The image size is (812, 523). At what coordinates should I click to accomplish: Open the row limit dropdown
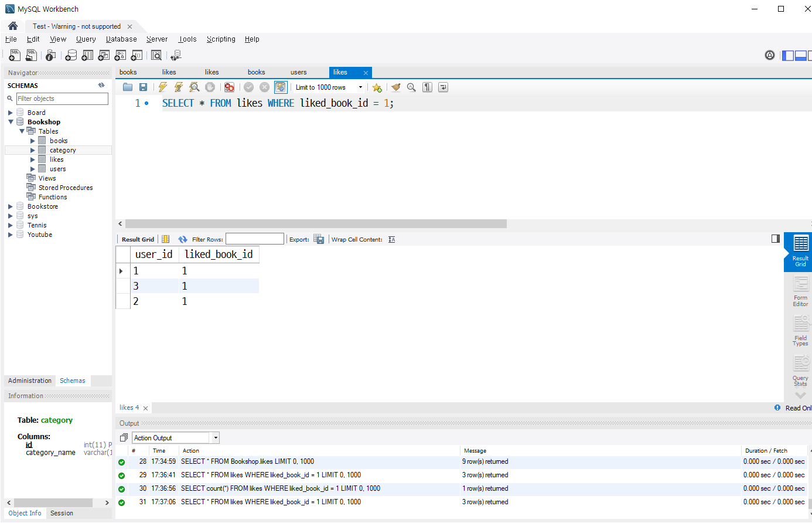[x=360, y=87]
